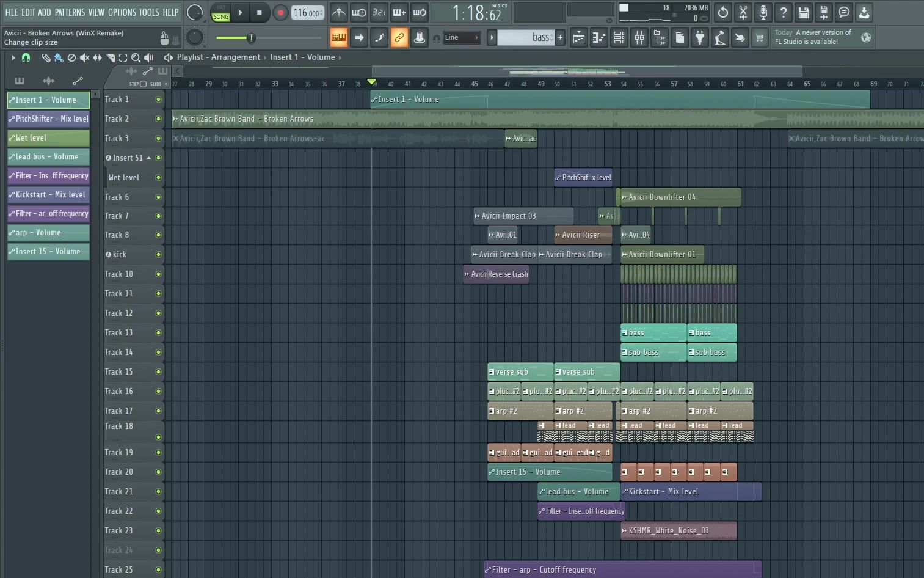924x578 pixels.
Task: Open the bass pattern selector
Action: point(526,38)
